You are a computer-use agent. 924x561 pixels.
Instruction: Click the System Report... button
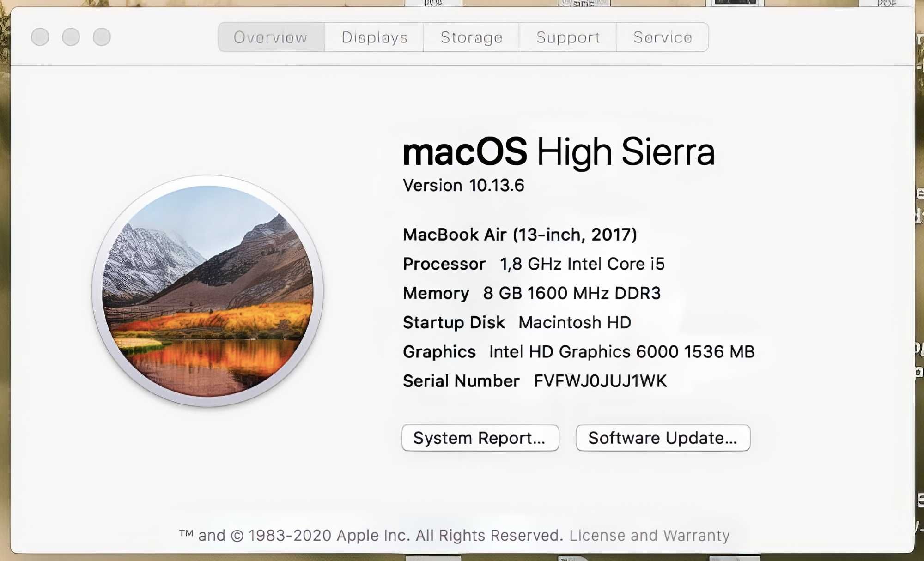pyautogui.click(x=480, y=438)
